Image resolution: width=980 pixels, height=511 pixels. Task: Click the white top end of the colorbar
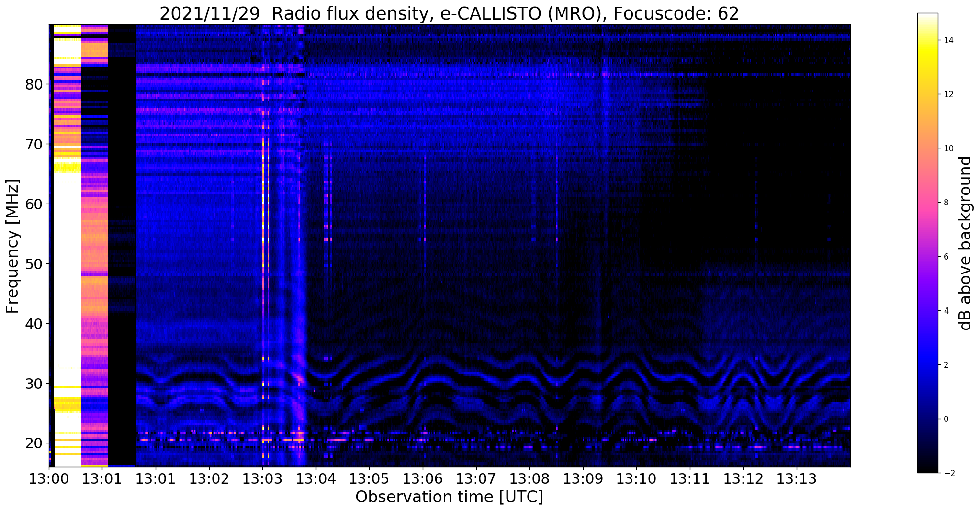tap(927, 17)
